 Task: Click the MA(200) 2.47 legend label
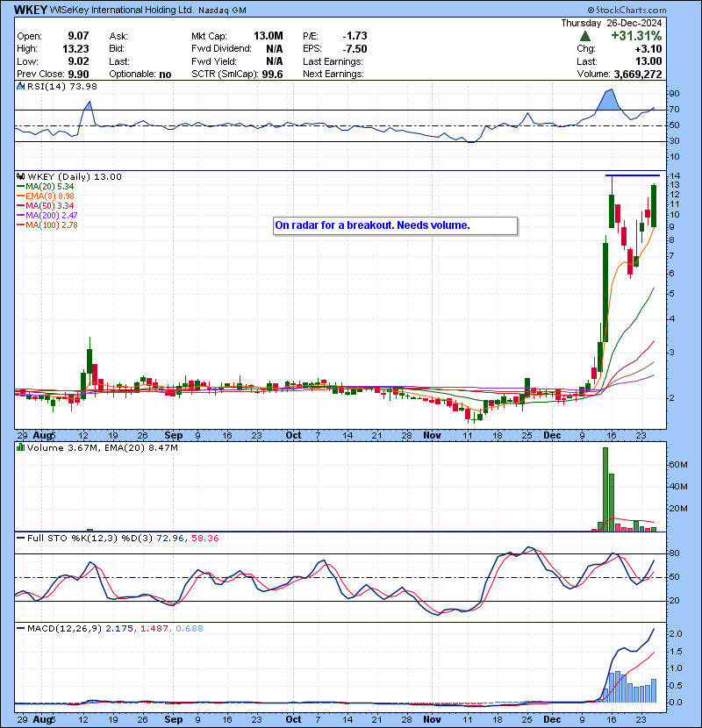point(47,216)
